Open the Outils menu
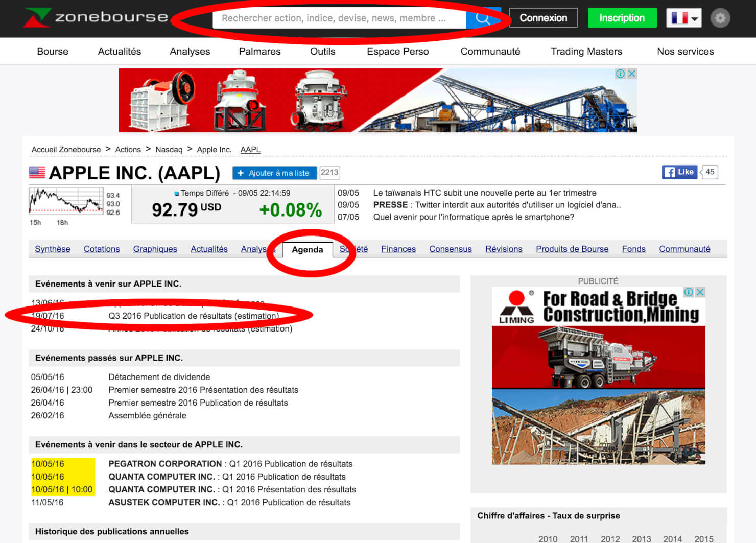Screen dimensions: 756x543 point(323,51)
